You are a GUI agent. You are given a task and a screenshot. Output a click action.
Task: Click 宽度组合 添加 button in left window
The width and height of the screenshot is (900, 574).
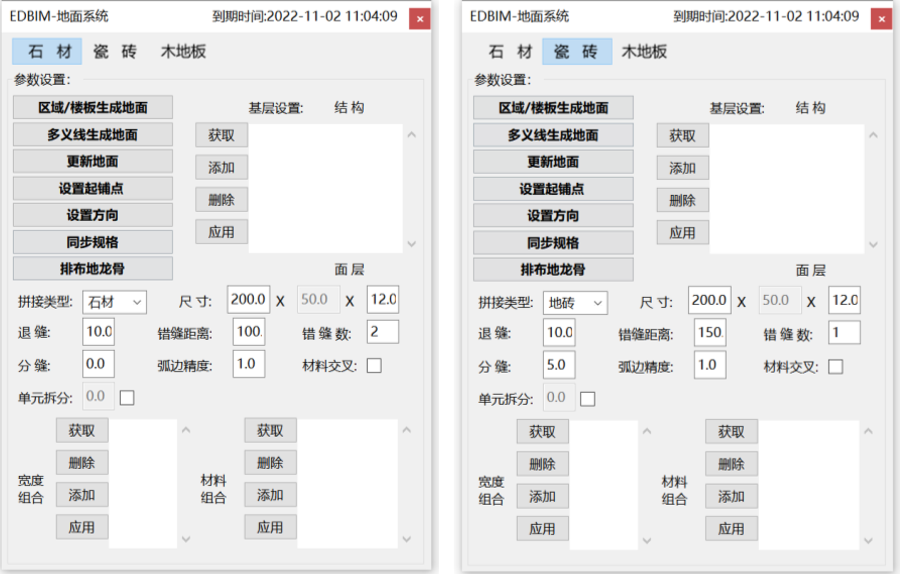tap(82, 495)
